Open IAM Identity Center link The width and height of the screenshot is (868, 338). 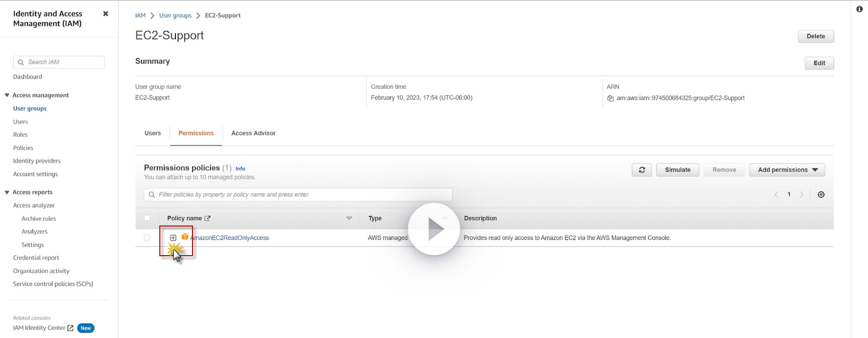click(39, 328)
